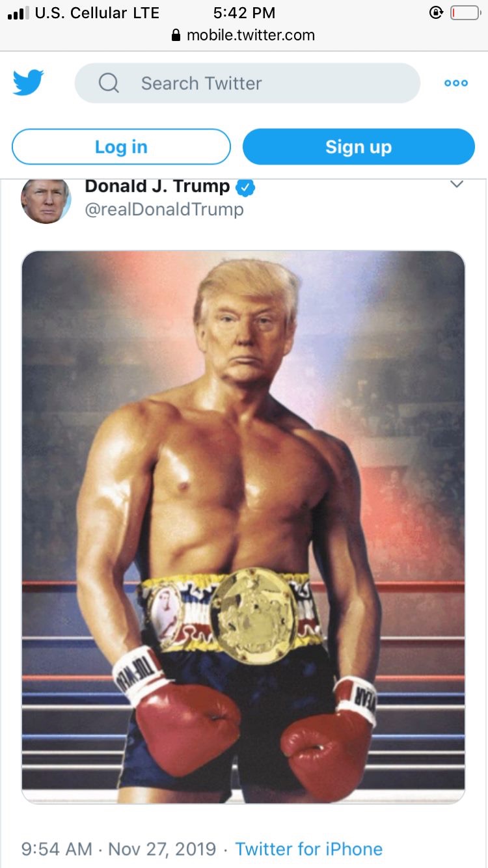Open the tweet author's profile avatar
This screenshot has height=868, width=488.
point(46,200)
